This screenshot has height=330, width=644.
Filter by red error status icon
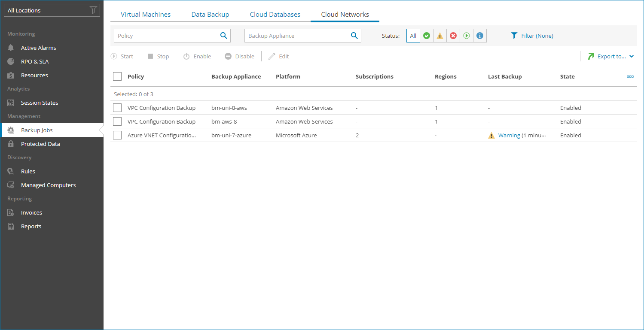point(453,36)
